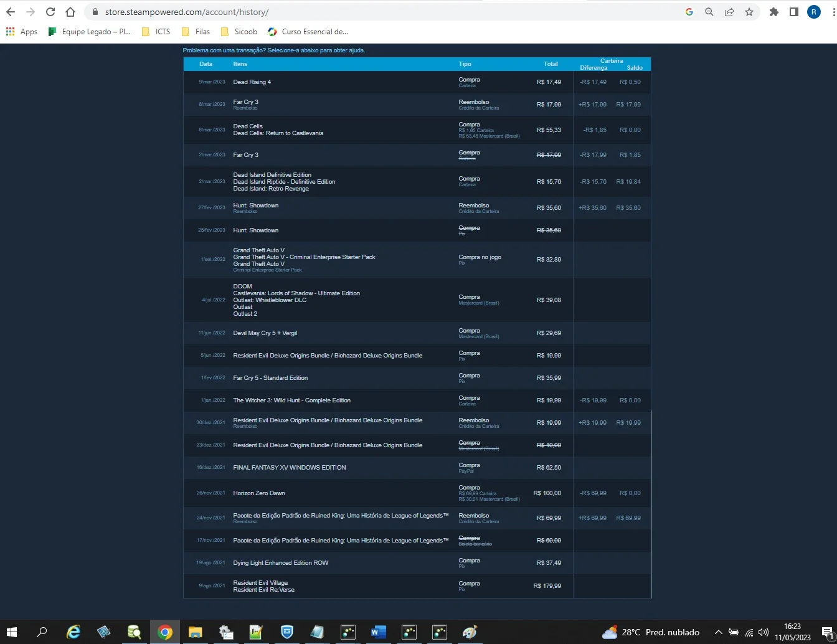The width and height of the screenshot is (837, 644).
Task: Reload the page with the refresh icon
Action: [x=50, y=12]
